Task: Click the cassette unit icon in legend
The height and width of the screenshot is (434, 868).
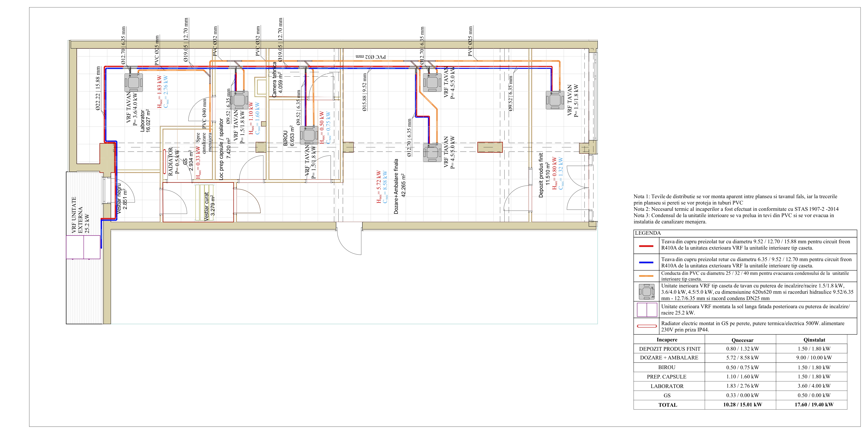Action: click(647, 291)
